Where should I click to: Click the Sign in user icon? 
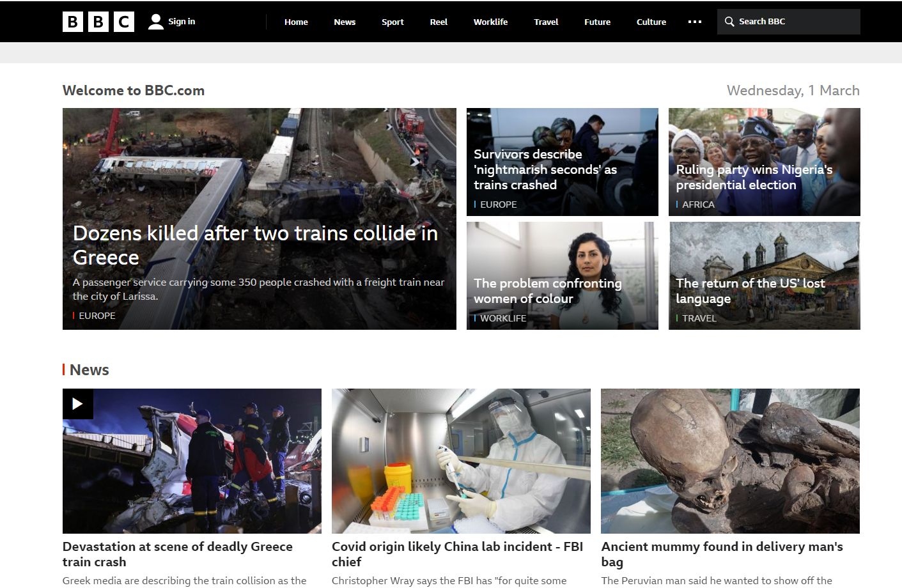pos(155,22)
